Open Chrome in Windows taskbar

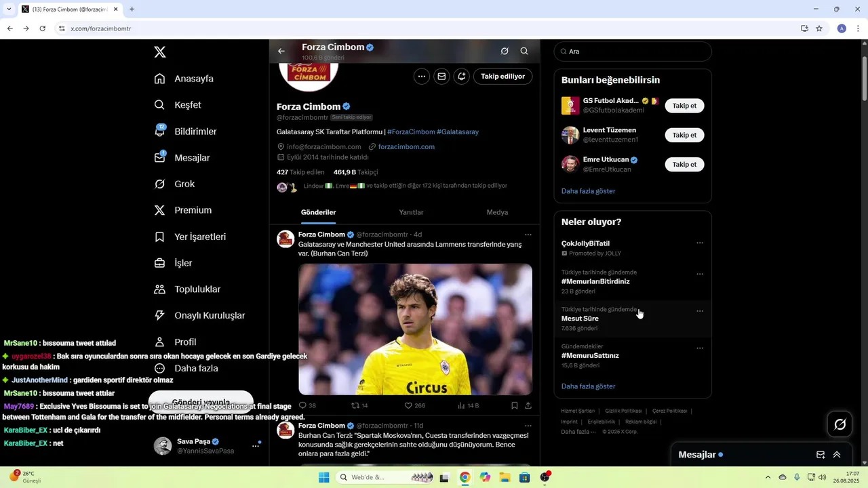465,477
